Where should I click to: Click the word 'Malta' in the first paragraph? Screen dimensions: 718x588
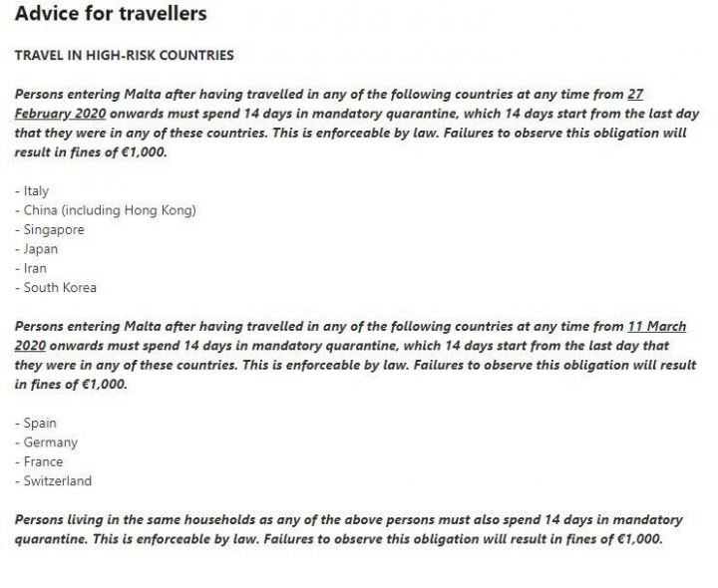[x=147, y=95]
